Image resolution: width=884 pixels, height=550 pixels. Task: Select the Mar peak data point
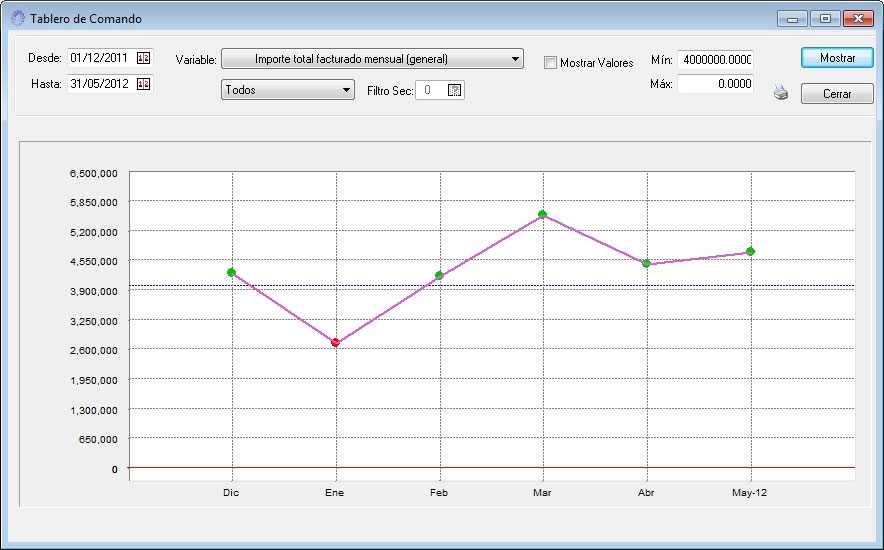click(542, 214)
